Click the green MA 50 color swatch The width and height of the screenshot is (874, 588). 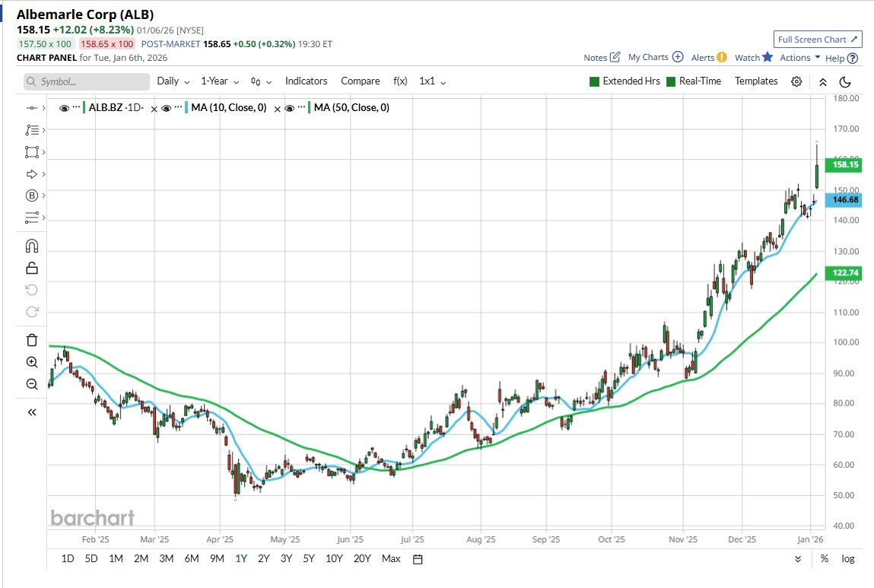pos(310,108)
